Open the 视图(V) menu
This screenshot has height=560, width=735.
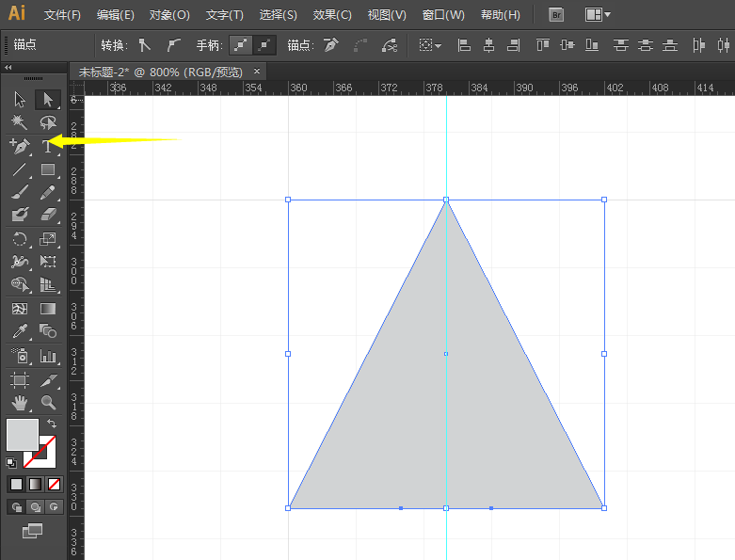387,15
